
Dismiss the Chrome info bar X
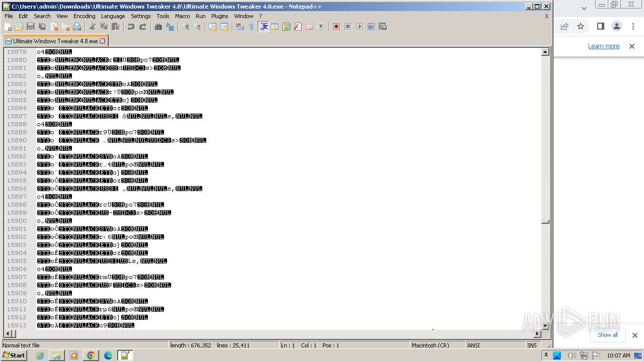coord(632,46)
